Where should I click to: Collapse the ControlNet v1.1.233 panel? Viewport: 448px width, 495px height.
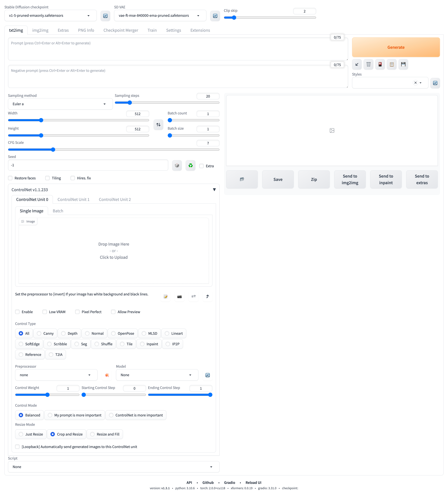214,190
